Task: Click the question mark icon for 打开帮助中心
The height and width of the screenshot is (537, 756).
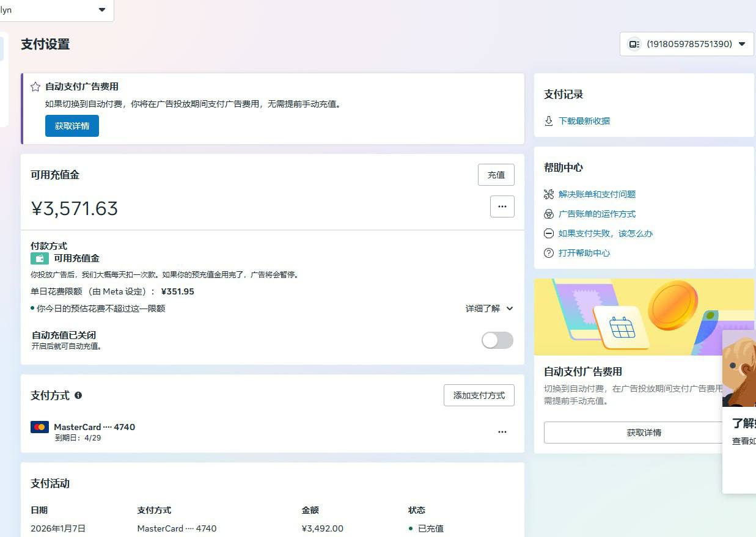Action: tap(548, 253)
